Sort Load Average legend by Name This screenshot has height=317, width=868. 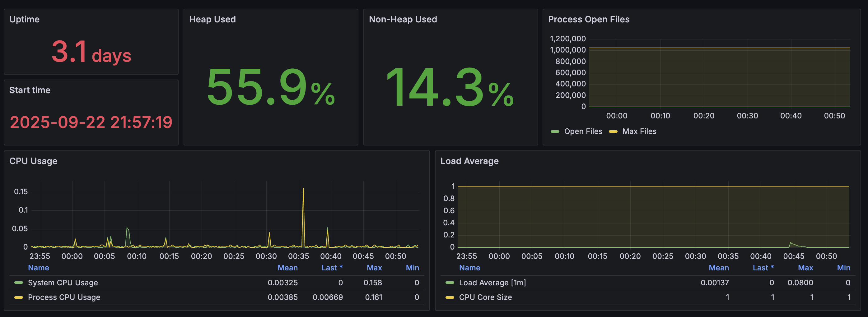469,268
